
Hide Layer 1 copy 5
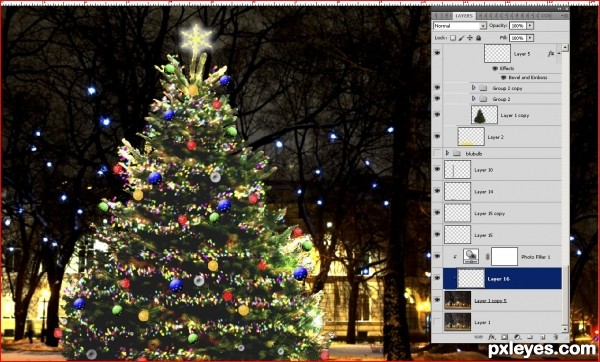pos(437,300)
